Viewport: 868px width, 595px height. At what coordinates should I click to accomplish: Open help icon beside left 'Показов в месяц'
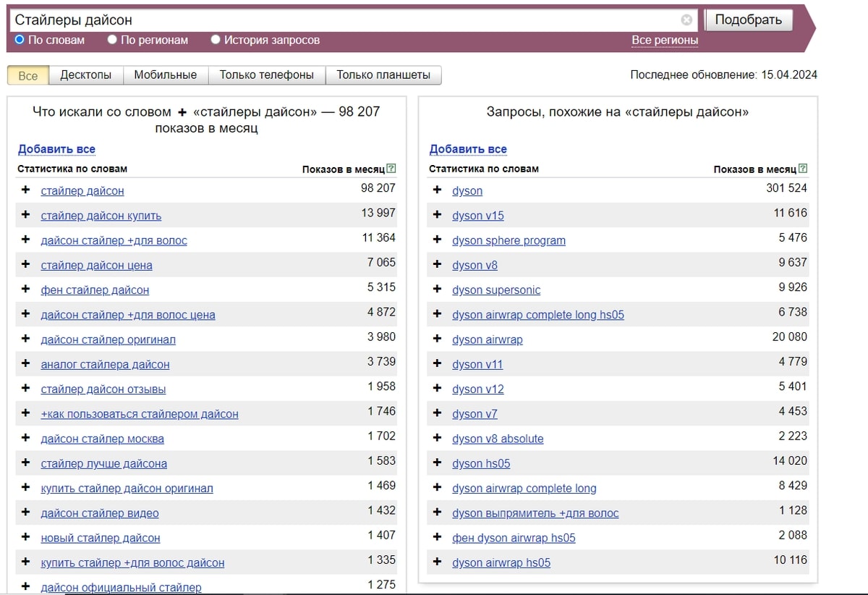pyautogui.click(x=391, y=169)
